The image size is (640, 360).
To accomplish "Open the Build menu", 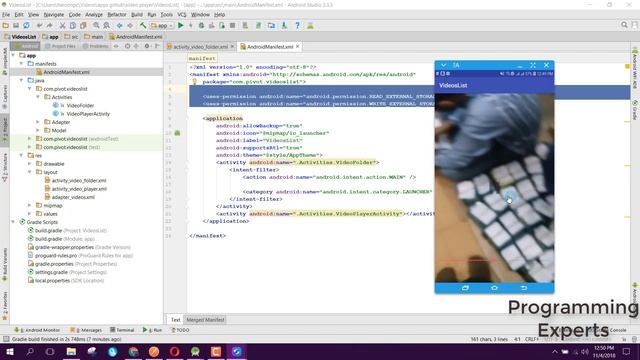I will point(137,15).
